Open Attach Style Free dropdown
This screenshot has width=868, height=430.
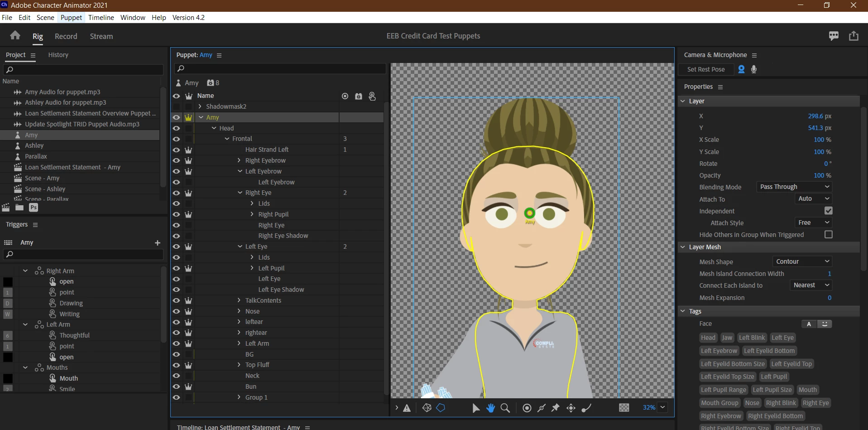(814, 222)
